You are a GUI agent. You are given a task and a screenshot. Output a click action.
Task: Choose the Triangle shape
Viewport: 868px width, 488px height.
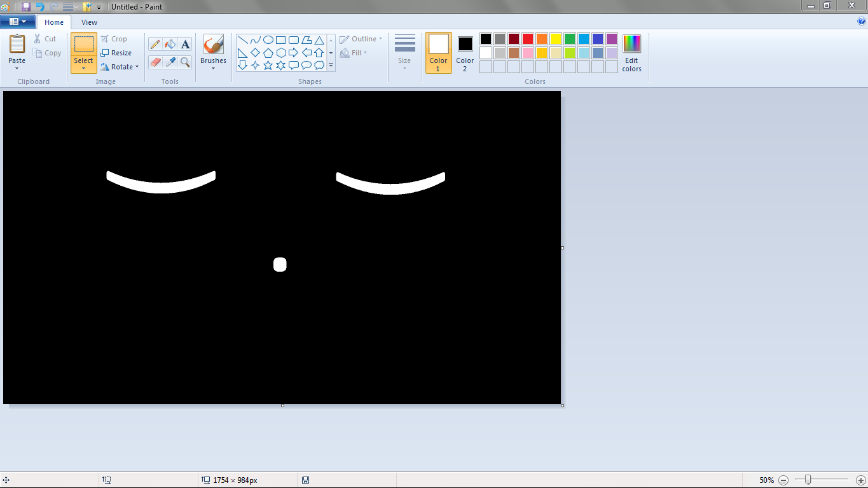tap(319, 40)
